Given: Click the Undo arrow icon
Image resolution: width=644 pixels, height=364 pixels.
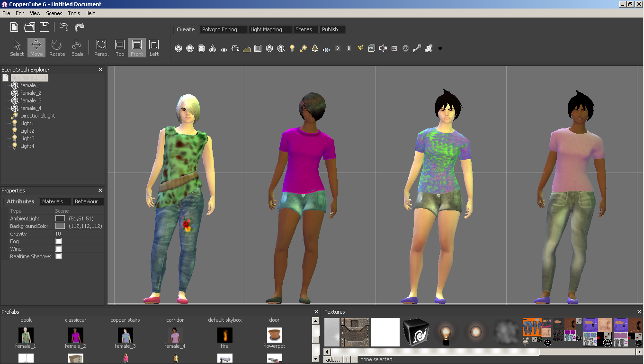Looking at the screenshot, I should click(x=64, y=27).
